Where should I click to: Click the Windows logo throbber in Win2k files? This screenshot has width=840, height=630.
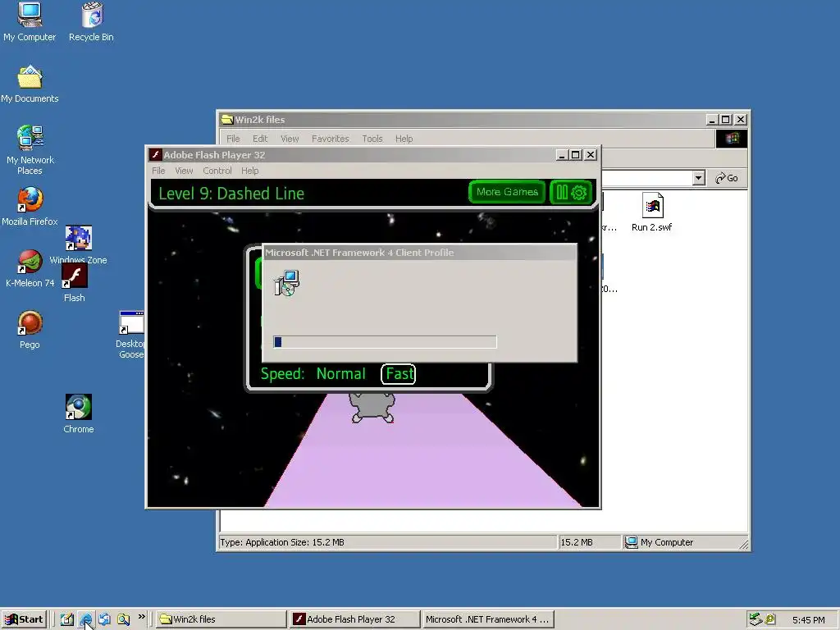click(x=731, y=139)
